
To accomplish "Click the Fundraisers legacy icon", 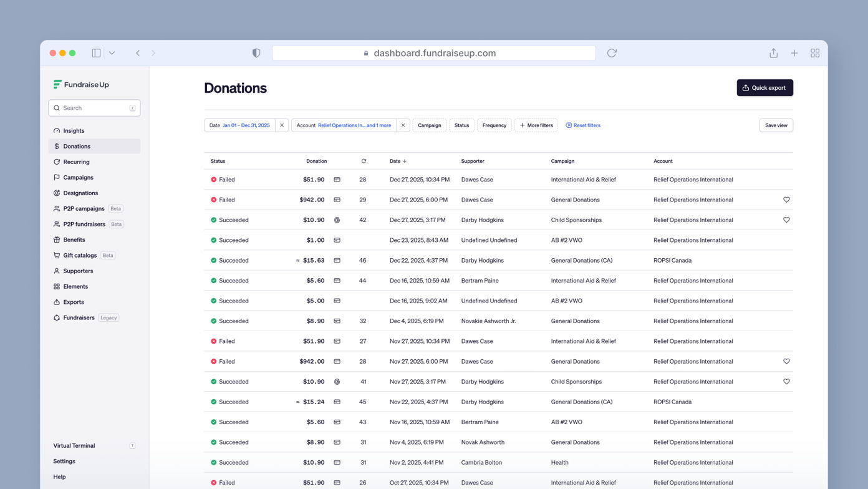I will (x=57, y=318).
